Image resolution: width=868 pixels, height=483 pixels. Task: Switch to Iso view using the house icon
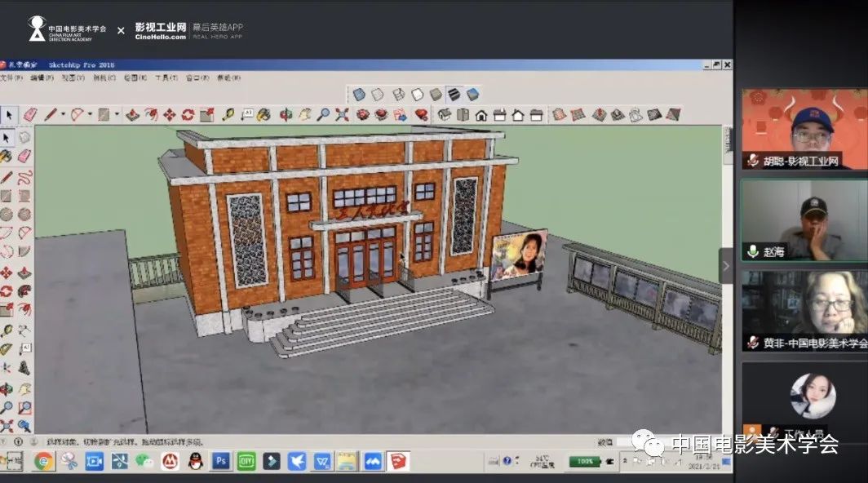(445, 115)
